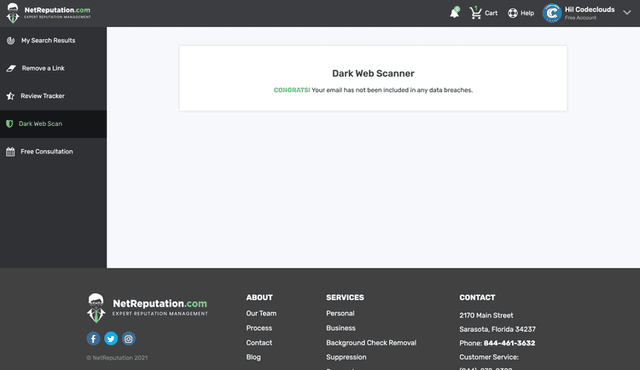Click the Free Account label
This screenshot has width=640, height=370.
[x=580, y=18]
